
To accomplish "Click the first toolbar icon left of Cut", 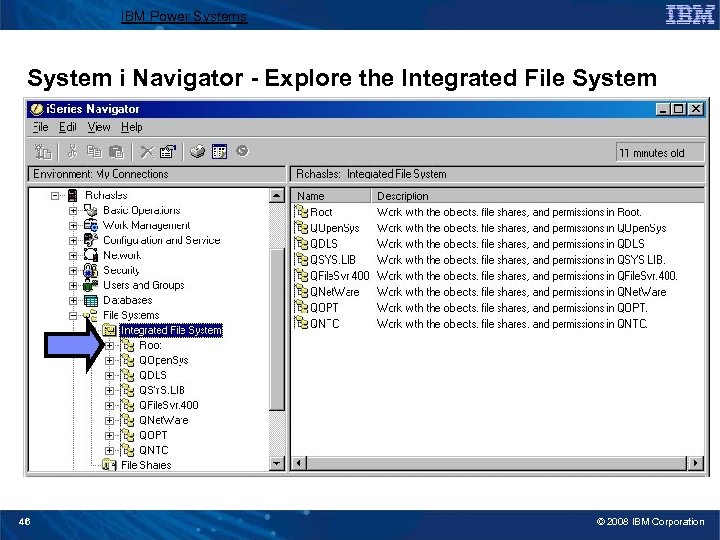I will (x=43, y=152).
